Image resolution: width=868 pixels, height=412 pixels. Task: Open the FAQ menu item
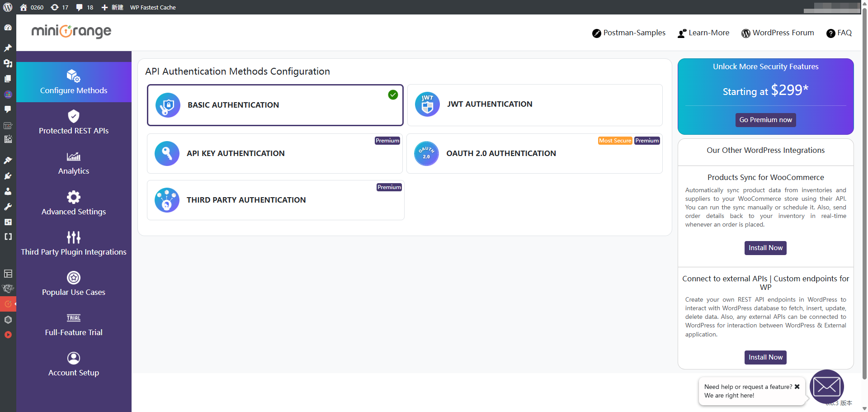click(839, 33)
